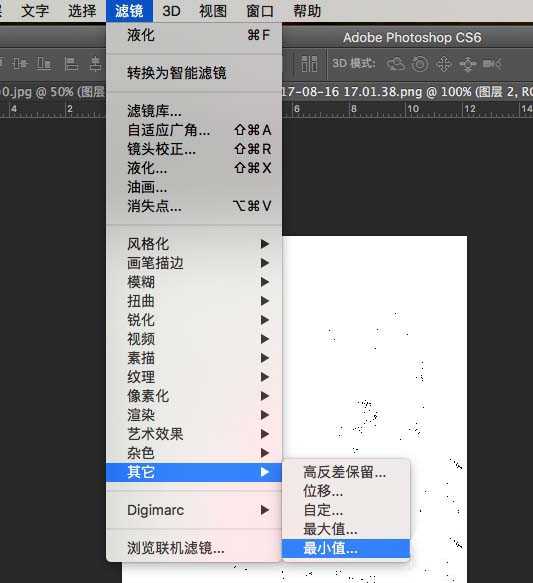
Task: Close the highlighted 滤镜 menu
Action: pos(129,10)
